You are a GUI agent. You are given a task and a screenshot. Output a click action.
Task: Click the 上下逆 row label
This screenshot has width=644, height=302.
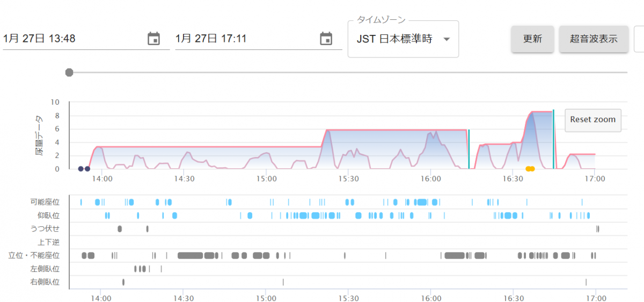(49, 242)
